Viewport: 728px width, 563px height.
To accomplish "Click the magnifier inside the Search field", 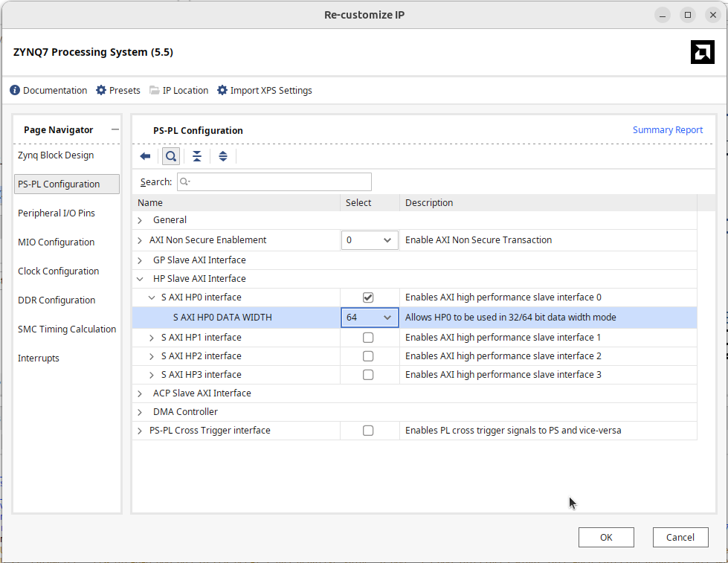I will point(184,181).
